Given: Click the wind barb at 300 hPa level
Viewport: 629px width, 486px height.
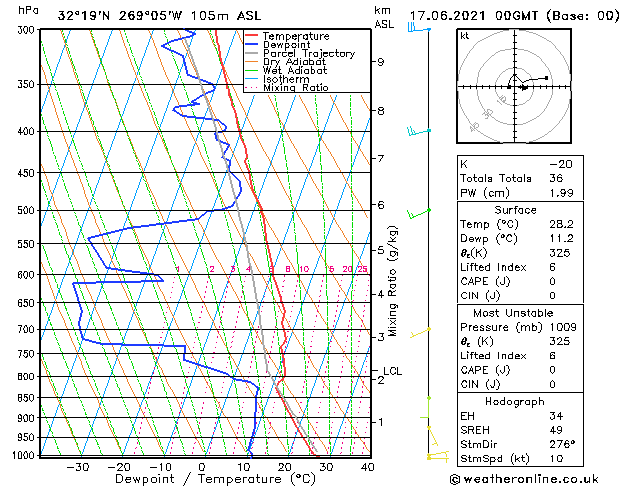Looking at the screenshot, I should coord(419,28).
